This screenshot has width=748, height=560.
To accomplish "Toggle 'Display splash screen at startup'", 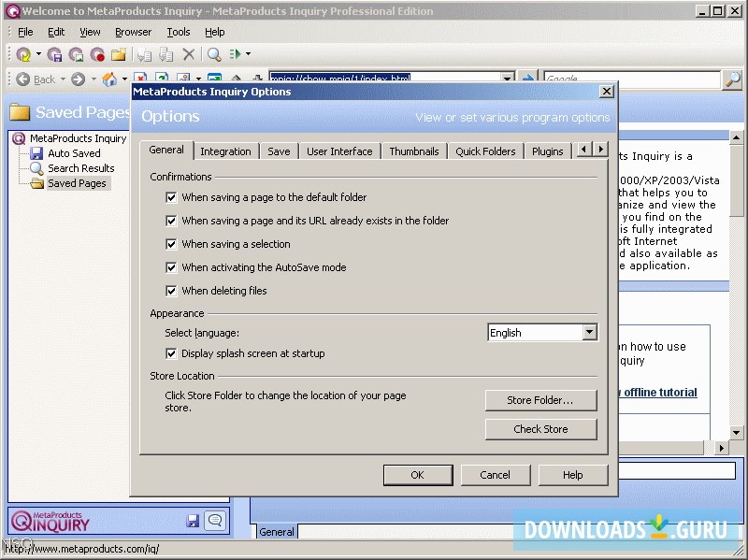I will coord(171,353).
